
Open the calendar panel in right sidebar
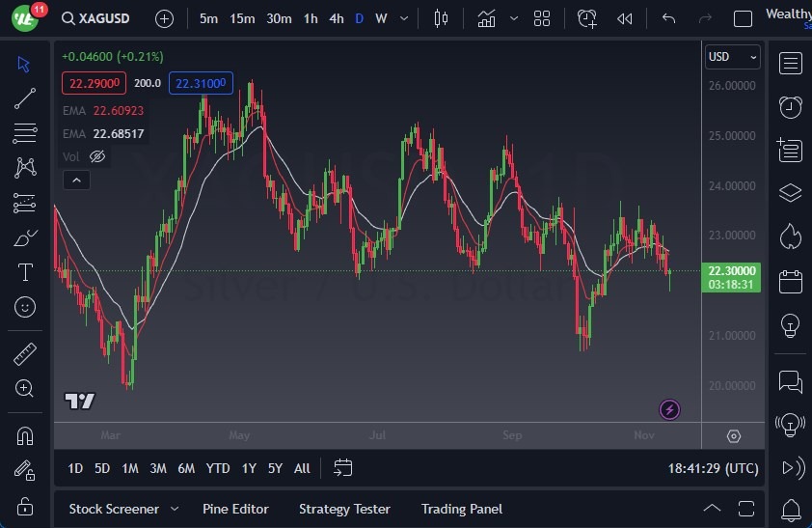tap(791, 281)
